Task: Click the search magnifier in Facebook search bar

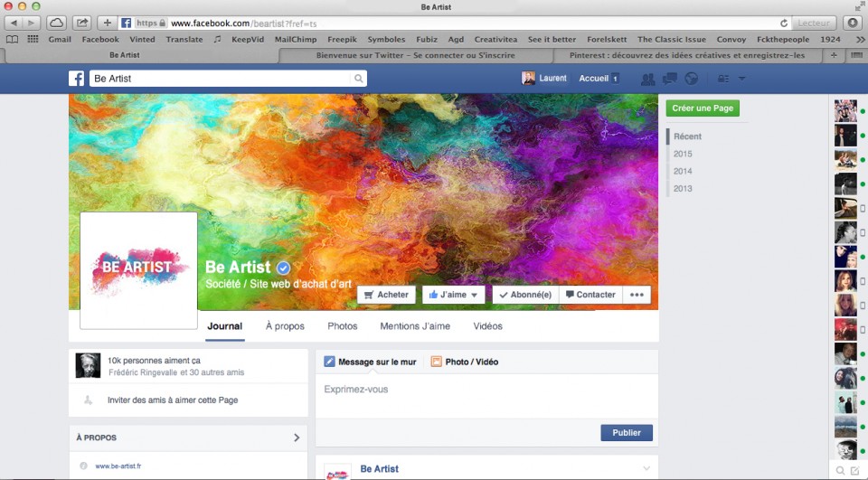Action: click(x=359, y=79)
